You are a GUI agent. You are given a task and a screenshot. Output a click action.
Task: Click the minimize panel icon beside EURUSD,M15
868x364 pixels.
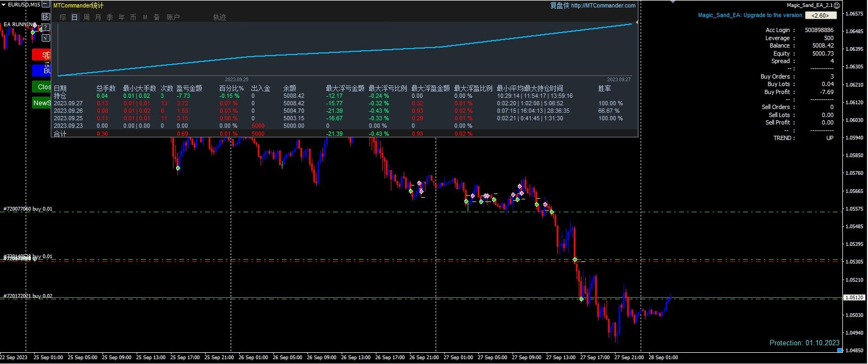click(45, 4)
